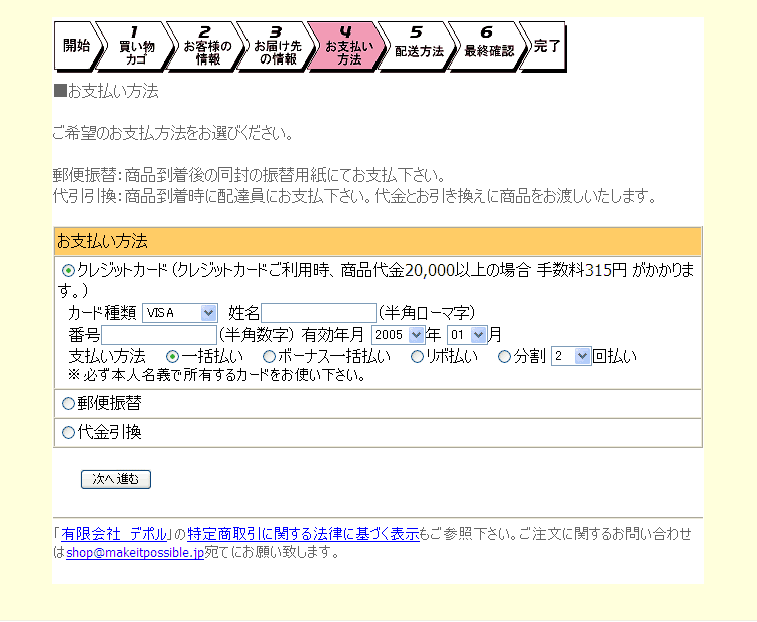
Task: Click the 姓名 cardholder name field
Action: coord(319,313)
